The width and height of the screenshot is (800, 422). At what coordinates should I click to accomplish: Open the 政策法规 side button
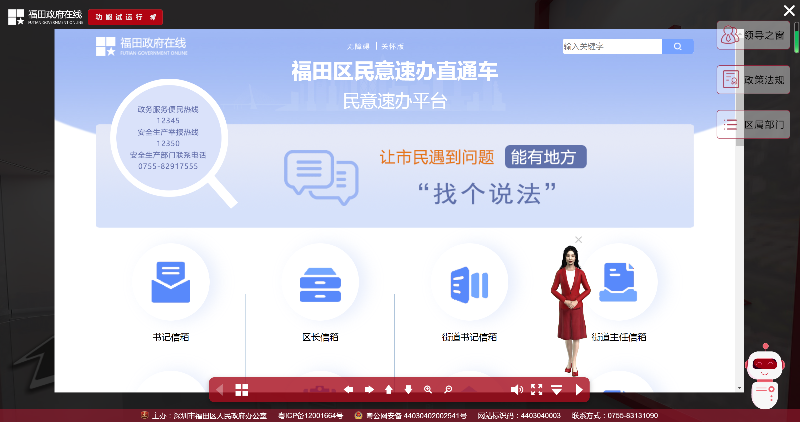pyautogui.click(x=753, y=80)
